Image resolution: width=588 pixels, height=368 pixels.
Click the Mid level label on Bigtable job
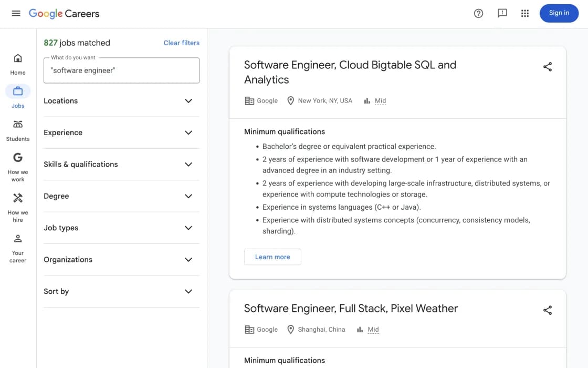(380, 100)
